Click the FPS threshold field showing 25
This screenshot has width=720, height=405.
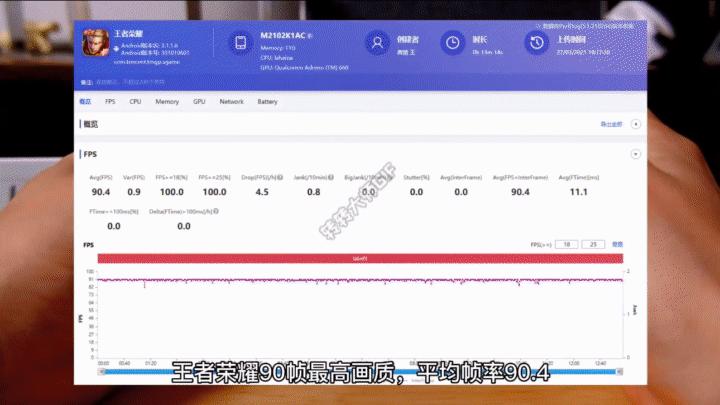pyautogui.click(x=593, y=244)
